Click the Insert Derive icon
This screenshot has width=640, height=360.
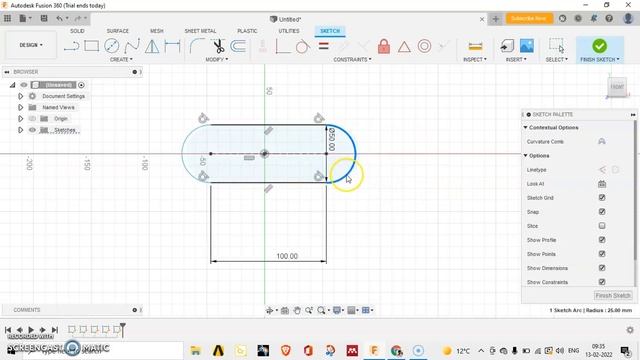pos(507,46)
